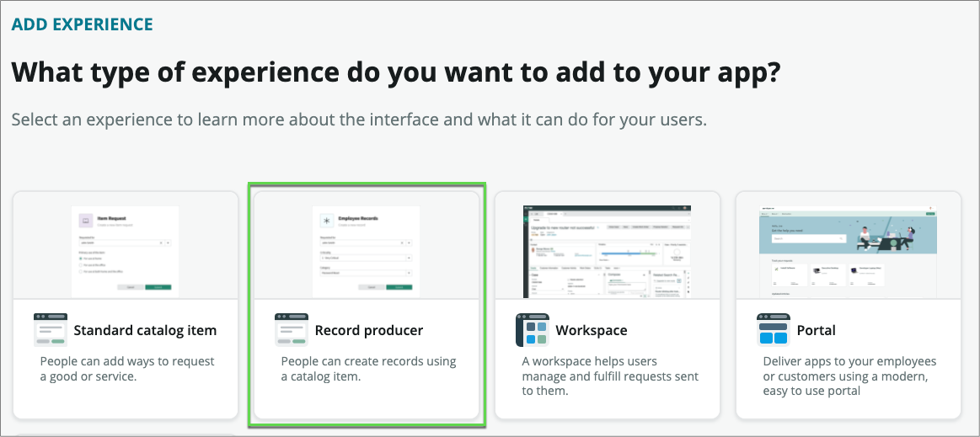The width and height of the screenshot is (980, 437).
Task: Open the Employee Records preview image
Action: coord(367,250)
